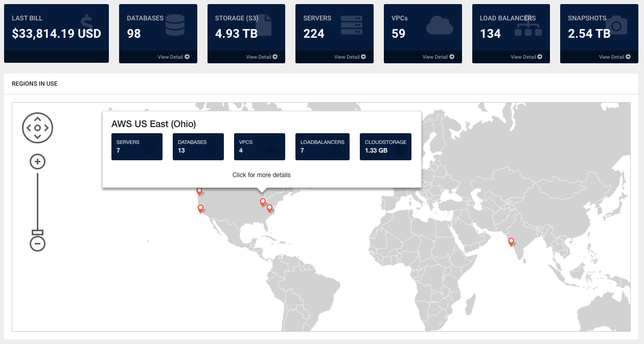Click the 1.33 GB value in popup
Screen dimensions: 644x344
pyautogui.click(x=376, y=151)
